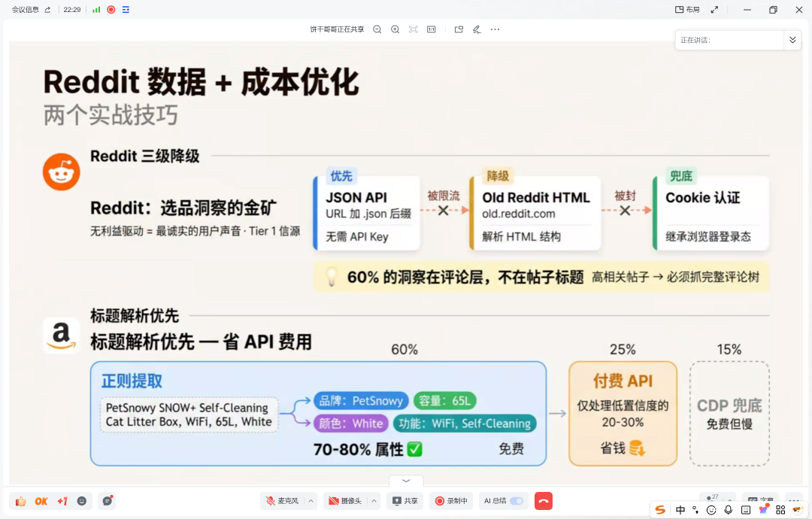The image size is (812, 519).
Task: Click the 付费 API box on slide
Action: click(x=623, y=414)
